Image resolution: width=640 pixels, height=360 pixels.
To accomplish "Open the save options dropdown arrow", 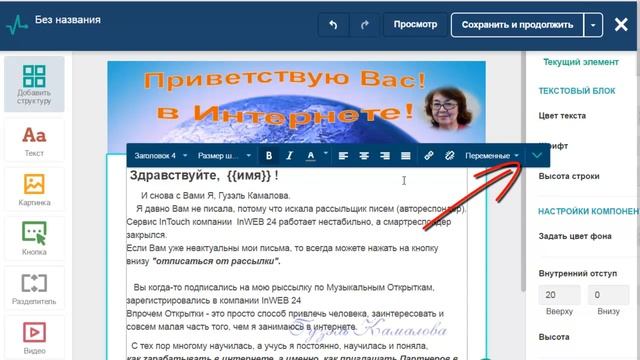I will point(593,25).
